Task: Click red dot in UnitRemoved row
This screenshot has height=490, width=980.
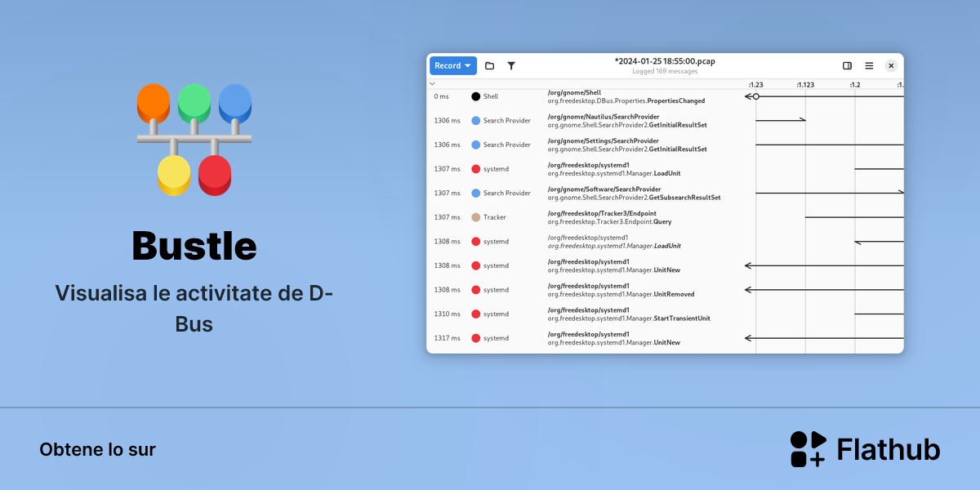Action: click(475, 290)
